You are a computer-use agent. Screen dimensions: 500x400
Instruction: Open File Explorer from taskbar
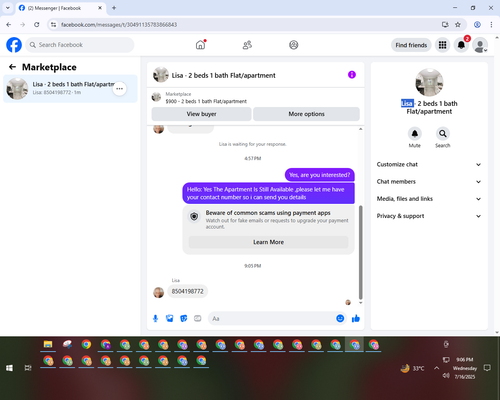tap(48, 344)
